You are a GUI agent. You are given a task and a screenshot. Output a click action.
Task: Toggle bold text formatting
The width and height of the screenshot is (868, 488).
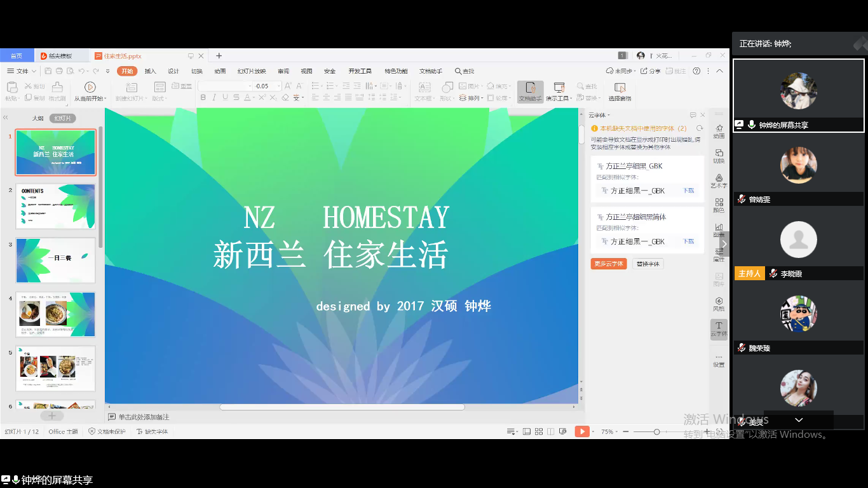[203, 98]
